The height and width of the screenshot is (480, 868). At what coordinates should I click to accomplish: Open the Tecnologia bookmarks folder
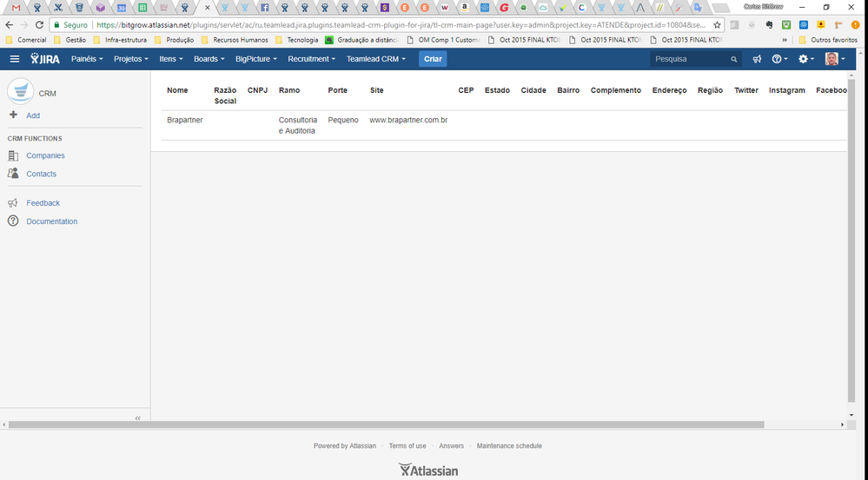point(296,40)
